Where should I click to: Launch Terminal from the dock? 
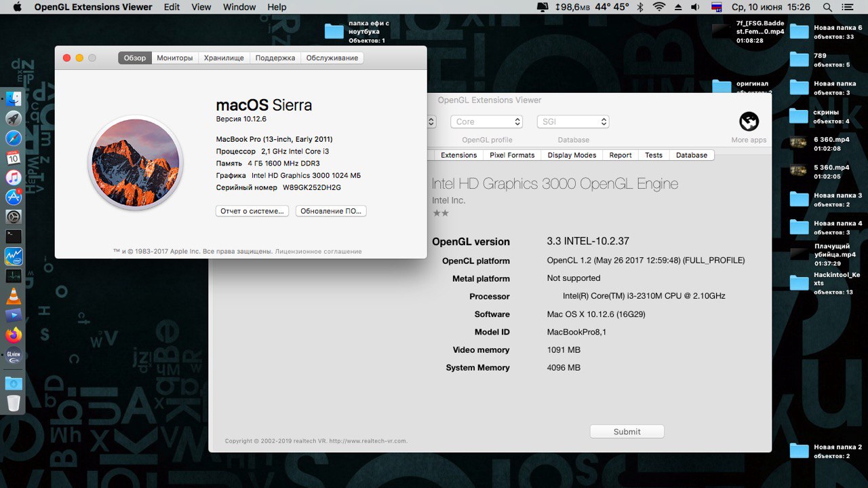(x=14, y=237)
